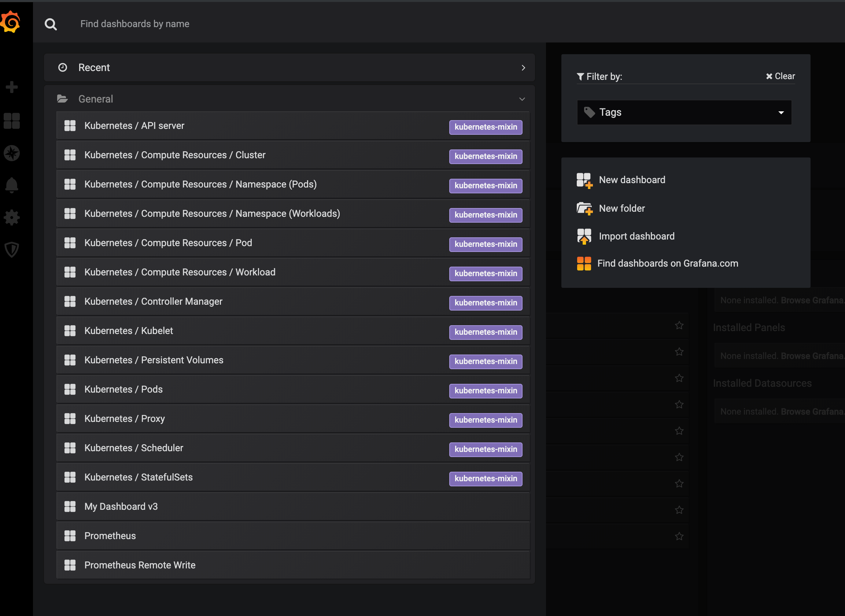Click dashboard icon beside Kubernetes / Pods
This screenshot has height=616, width=845.
[70, 389]
